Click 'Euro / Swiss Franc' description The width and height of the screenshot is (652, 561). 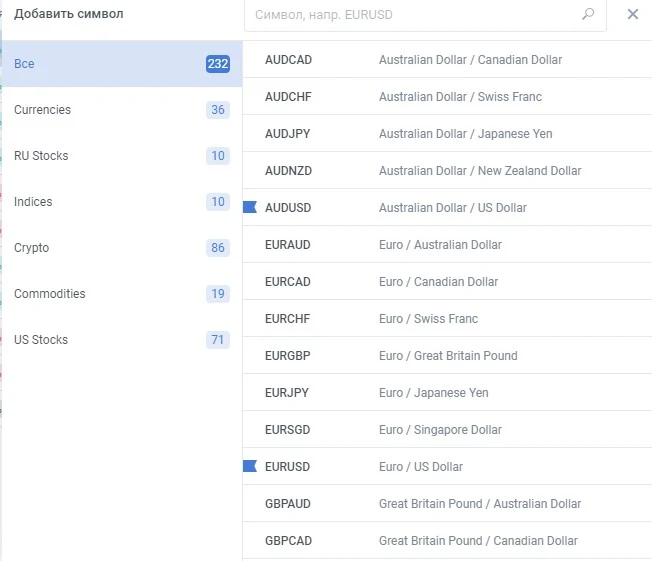coord(428,319)
